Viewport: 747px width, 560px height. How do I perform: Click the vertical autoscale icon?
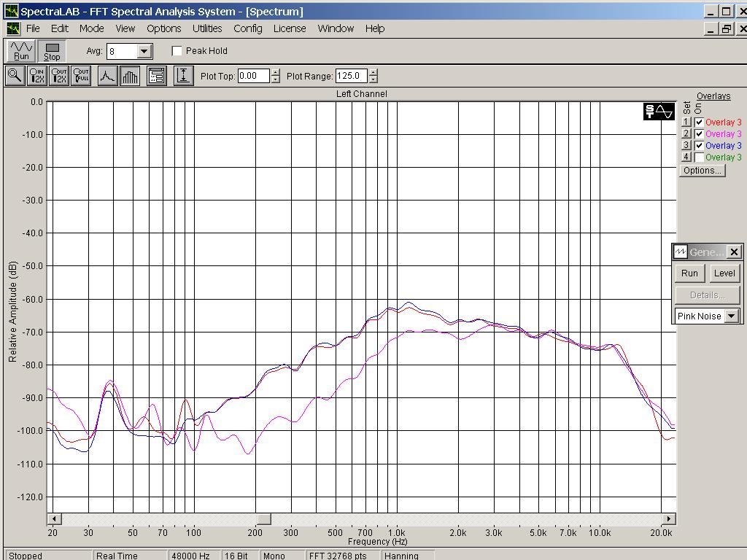click(184, 76)
